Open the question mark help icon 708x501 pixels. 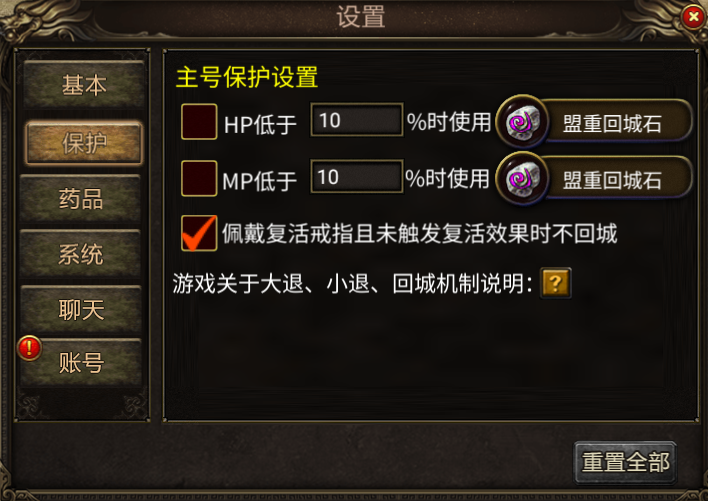tap(556, 283)
